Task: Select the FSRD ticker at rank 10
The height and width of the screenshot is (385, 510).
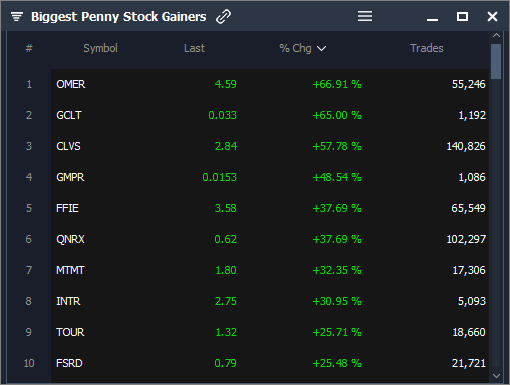Action: pyautogui.click(x=69, y=363)
